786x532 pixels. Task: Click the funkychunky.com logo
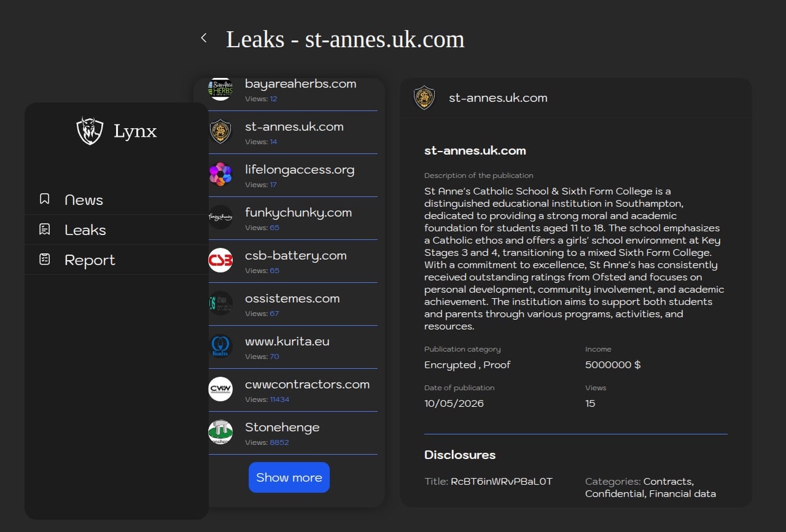(x=220, y=217)
